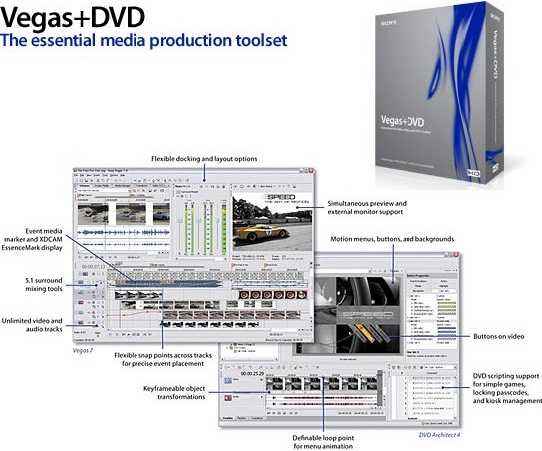
Task: Select the first video thumbnail on DVD Architect timeline
Action: (275, 384)
